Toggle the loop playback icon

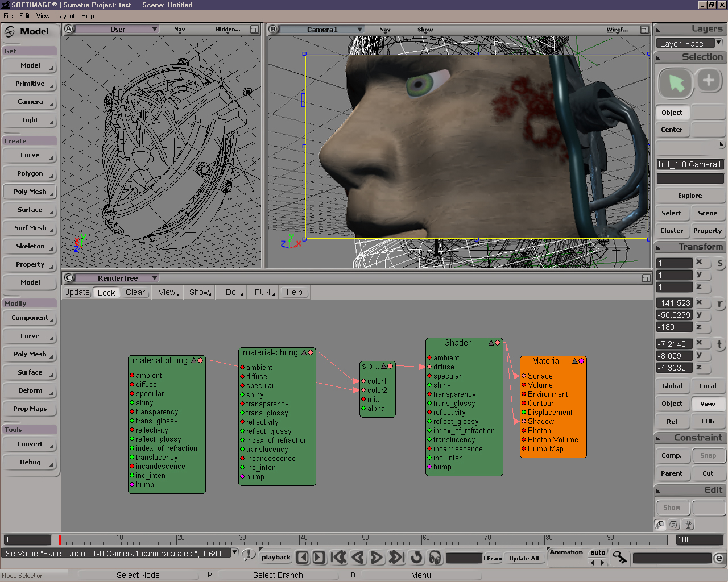tap(416, 558)
